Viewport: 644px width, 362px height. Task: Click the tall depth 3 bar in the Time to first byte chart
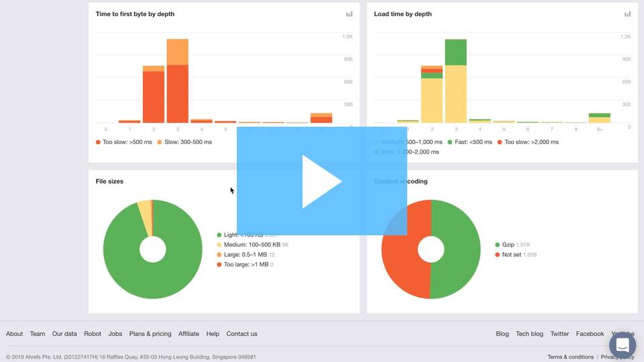[177, 81]
